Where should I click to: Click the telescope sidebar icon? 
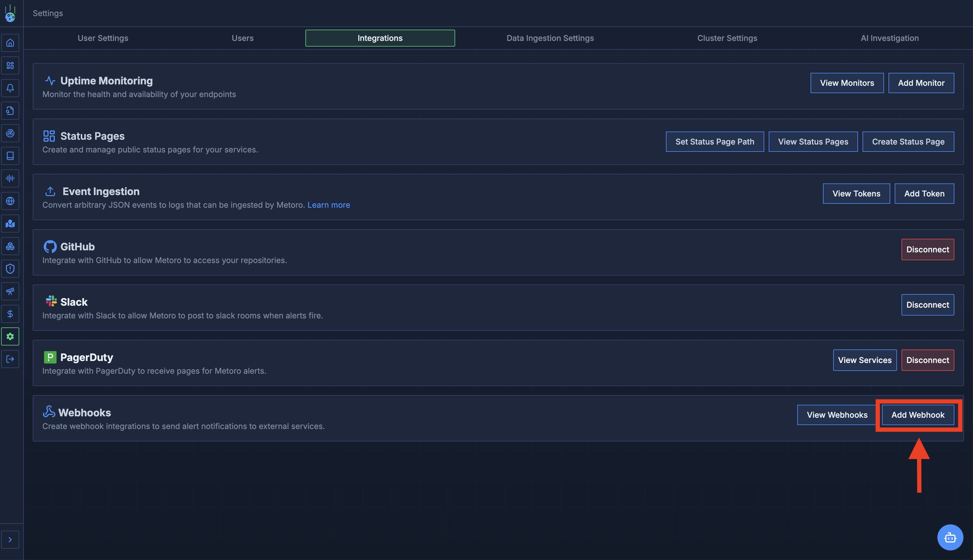[x=10, y=291]
